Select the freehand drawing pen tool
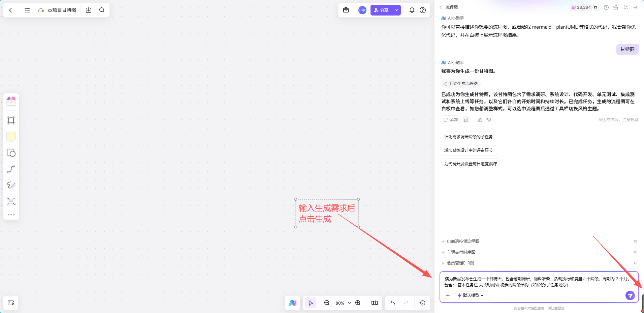 pyautogui.click(x=11, y=185)
